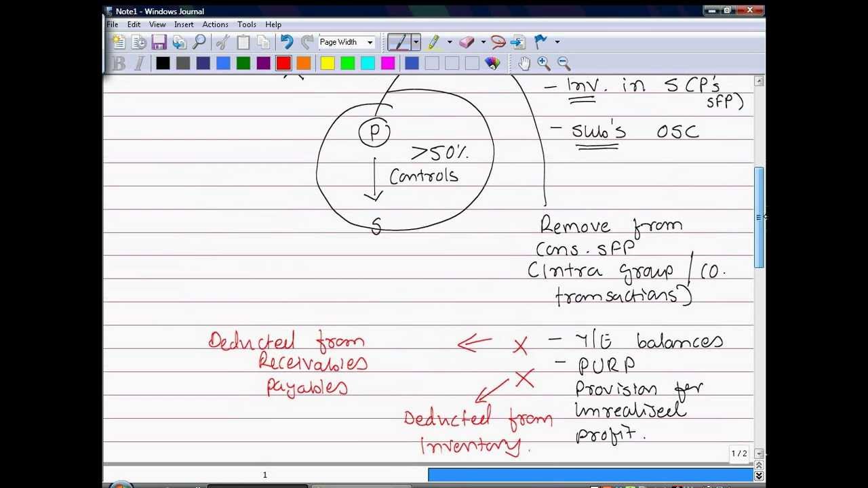Viewport: 868px width, 488px height.
Task: Pick the dark green ink swatch
Action: [243, 64]
